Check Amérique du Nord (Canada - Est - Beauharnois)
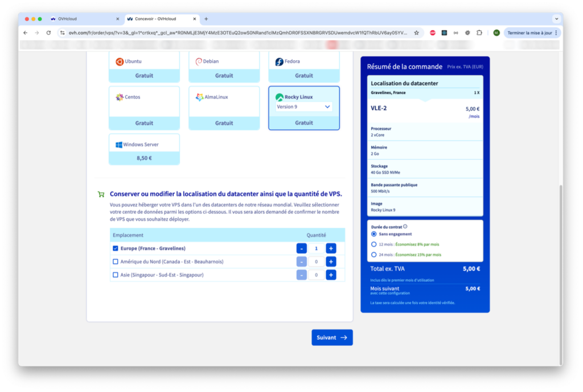The width and height of the screenshot is (583, 392). [115, 262]
